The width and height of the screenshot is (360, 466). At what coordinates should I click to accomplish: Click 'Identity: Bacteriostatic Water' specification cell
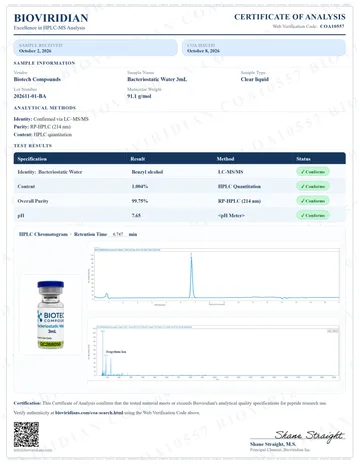click(x=50, y=172)
